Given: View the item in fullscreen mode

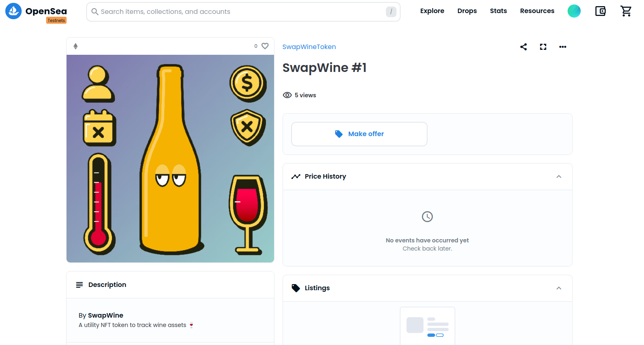Looking at the screenshot, I should [543, 47].
